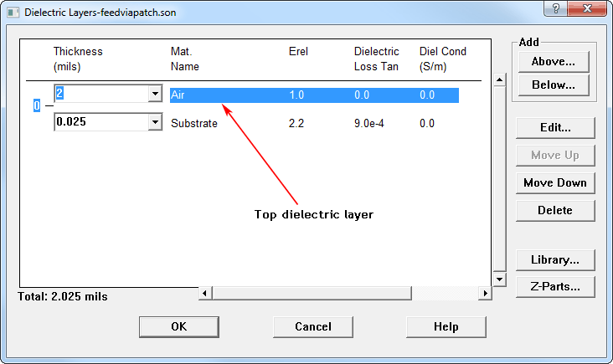
Task: Close the Dielectric Layers dialog
Action: (587, 8)
